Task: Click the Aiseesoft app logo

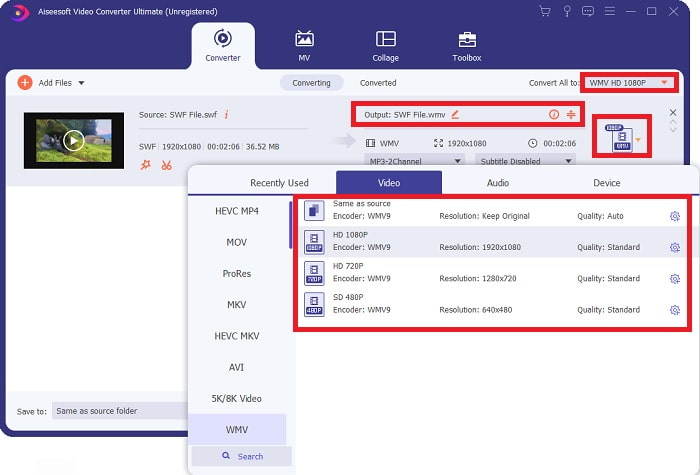Action: [19, 12]
